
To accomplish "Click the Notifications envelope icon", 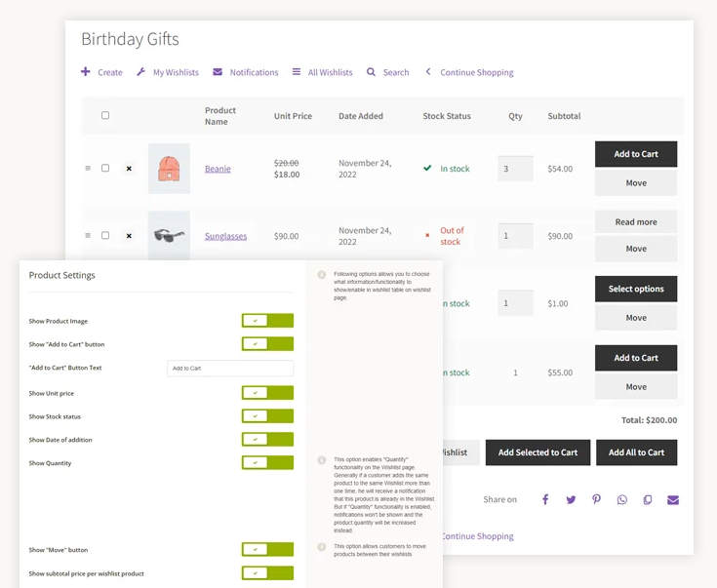I will pos(218,72).
